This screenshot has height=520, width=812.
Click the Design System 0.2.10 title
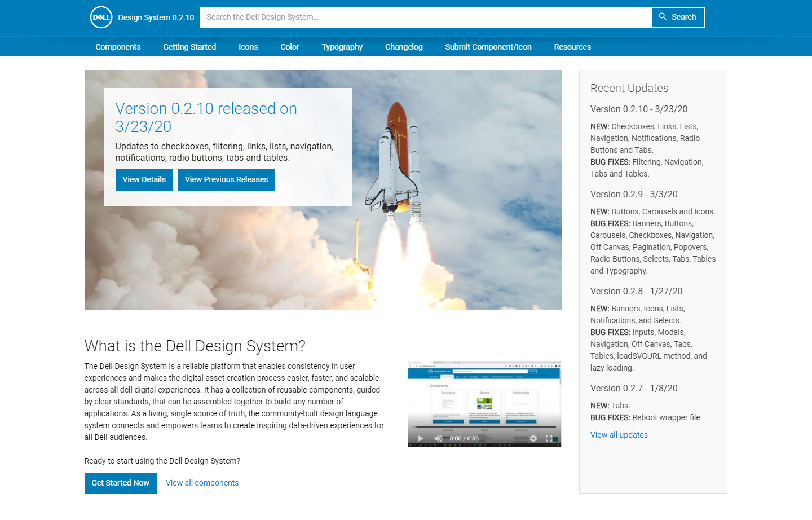tap(156, 17)
